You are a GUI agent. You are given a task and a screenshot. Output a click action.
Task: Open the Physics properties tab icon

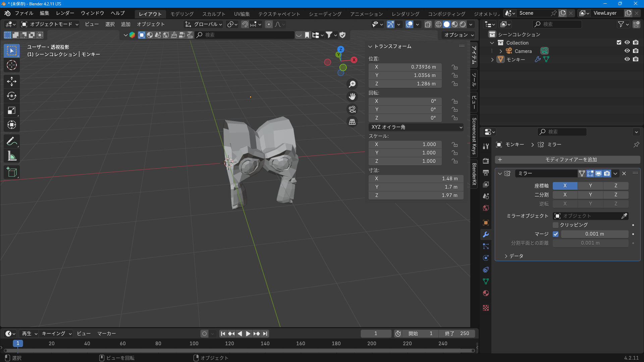pyautogui.click(x=486, y=258)
